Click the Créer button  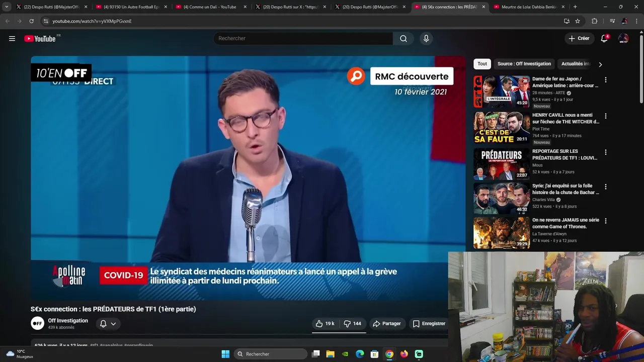pos(579,39)
